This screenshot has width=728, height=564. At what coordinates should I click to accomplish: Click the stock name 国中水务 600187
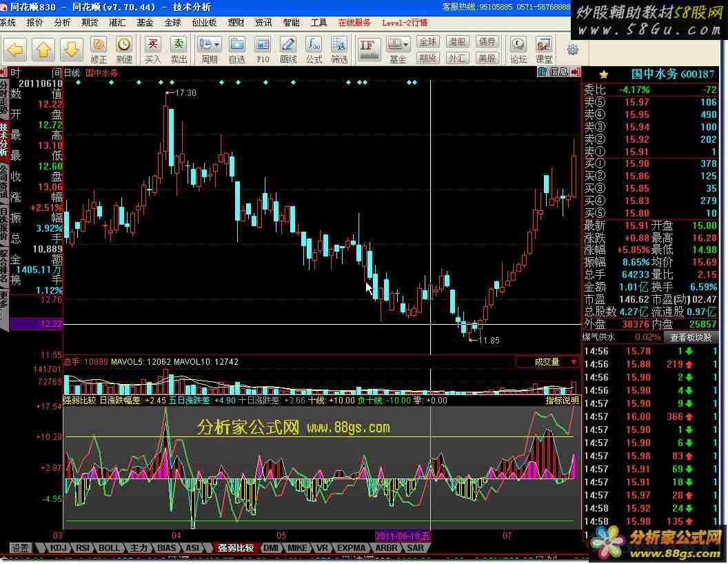[672, 74]
